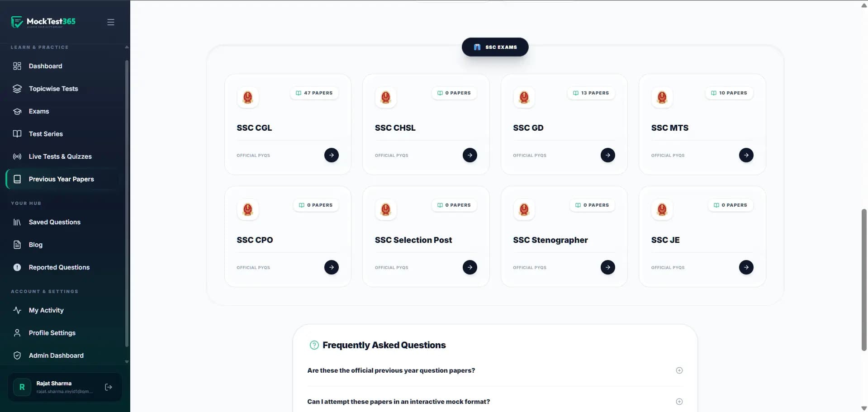The image size is (868, 412).
Task: Click the R user avatar
Action: (22, 387)
